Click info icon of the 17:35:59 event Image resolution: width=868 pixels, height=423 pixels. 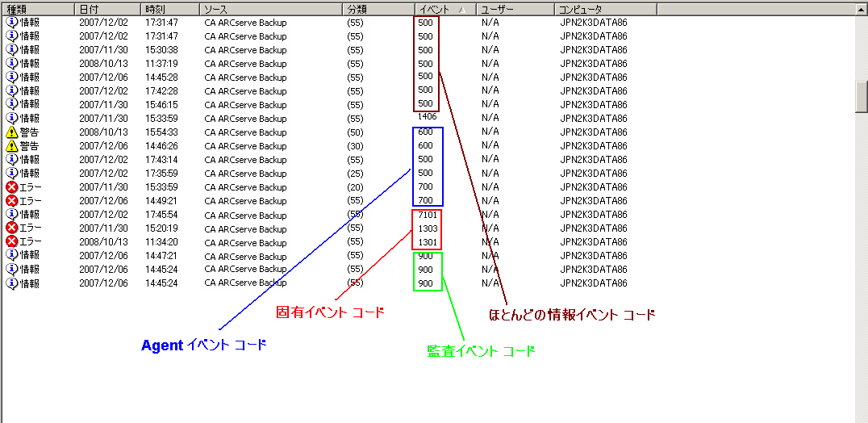pyautogui.click(x=12, y=173)
